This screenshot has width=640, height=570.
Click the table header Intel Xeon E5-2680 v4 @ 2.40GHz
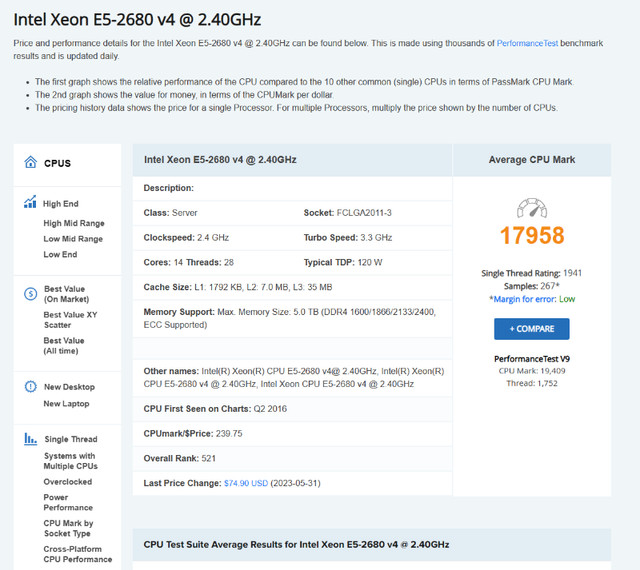[x=220, y=160]
